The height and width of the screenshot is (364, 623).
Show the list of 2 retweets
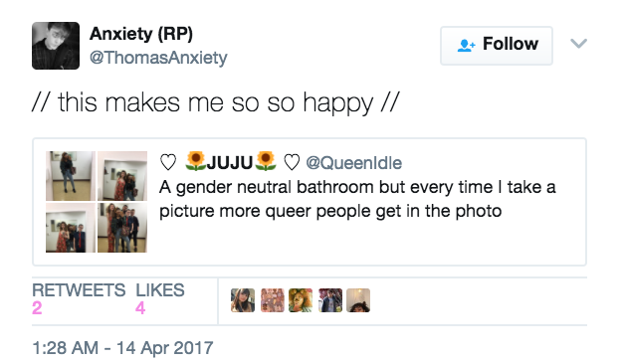[79, 299]
